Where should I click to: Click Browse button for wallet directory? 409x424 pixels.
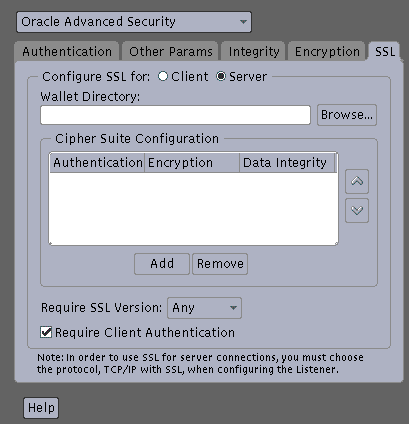pyautogui.click(x=347, y=115)
